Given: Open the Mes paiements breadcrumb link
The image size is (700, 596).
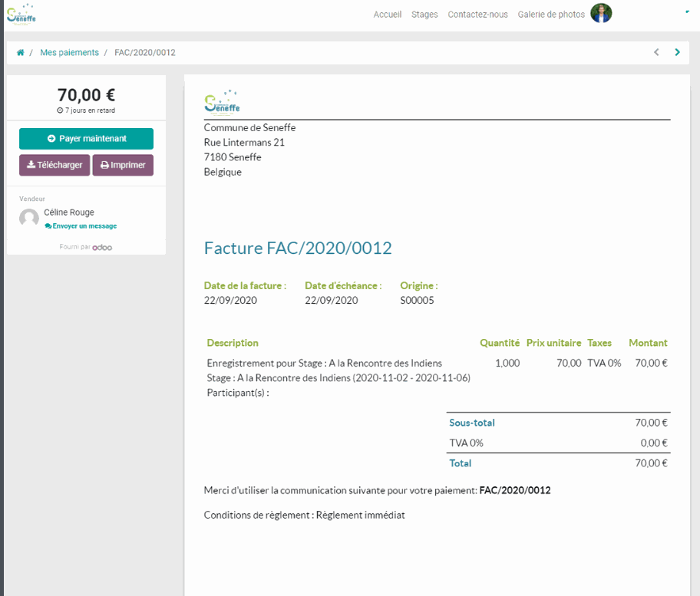Looking at the screenshot, I should 69,52.
